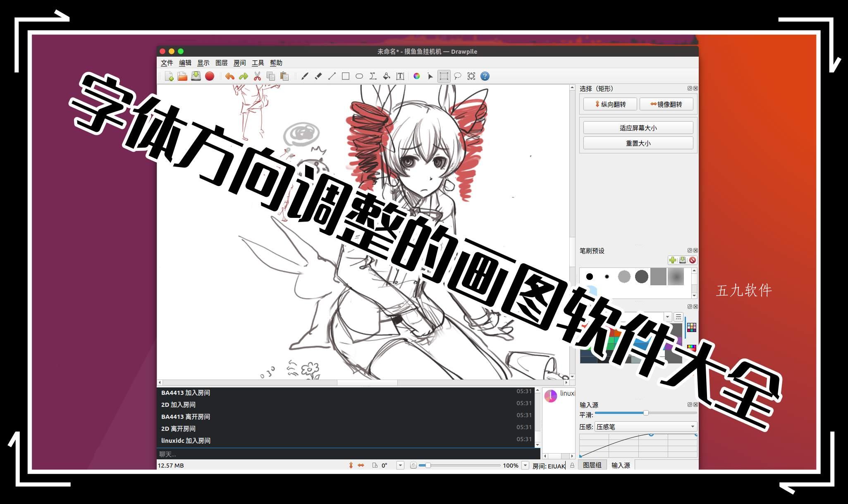Open the color wheel picker
Image resolution: width=848 pixels, height=504 pixels.
(x=416, y=76)
